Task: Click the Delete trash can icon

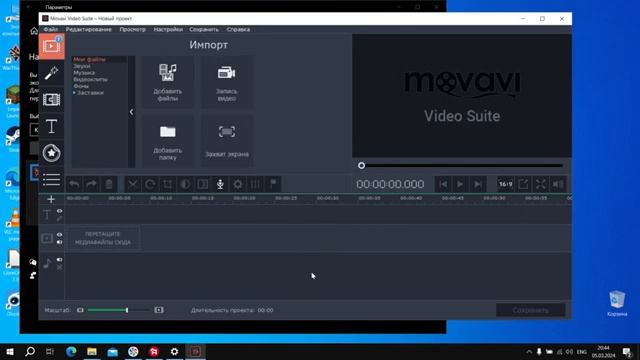Action: (x=109, y=184)
